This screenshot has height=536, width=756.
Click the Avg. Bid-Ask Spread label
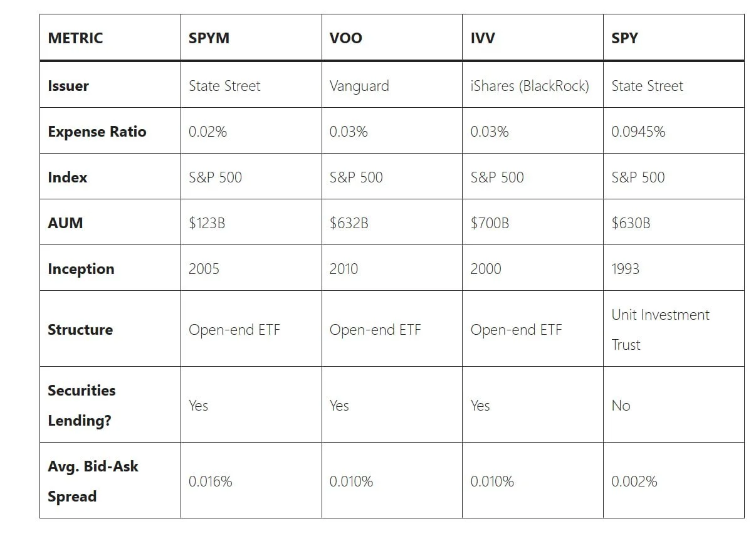[93, 481]
